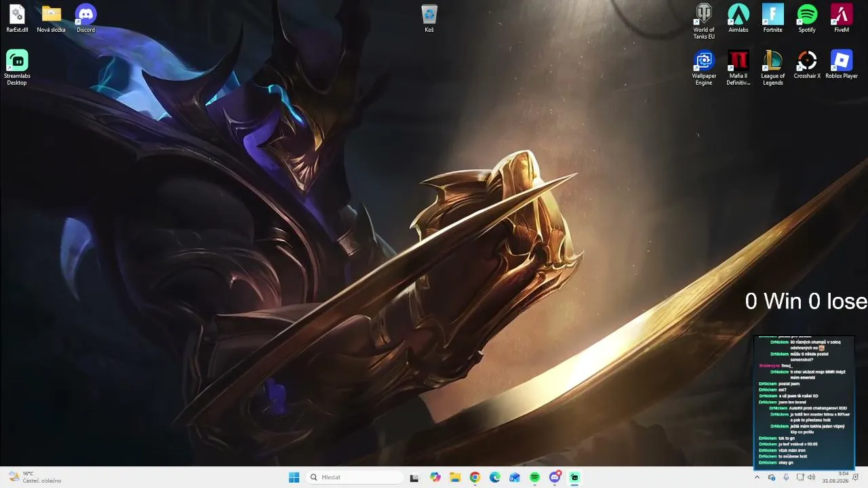This screenshot has width=868, height=488.
Task: Open Google Chrome from the taskbar
Action: tap(475, 477)
